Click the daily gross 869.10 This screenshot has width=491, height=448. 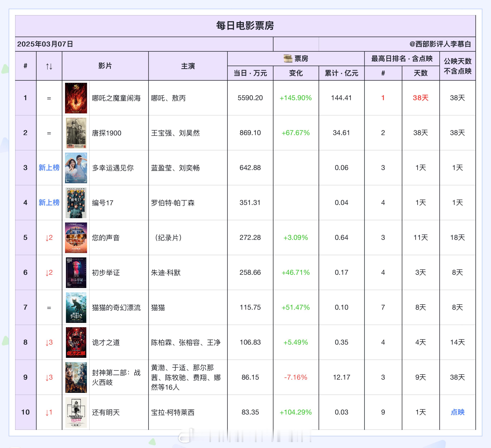(250, 133)
